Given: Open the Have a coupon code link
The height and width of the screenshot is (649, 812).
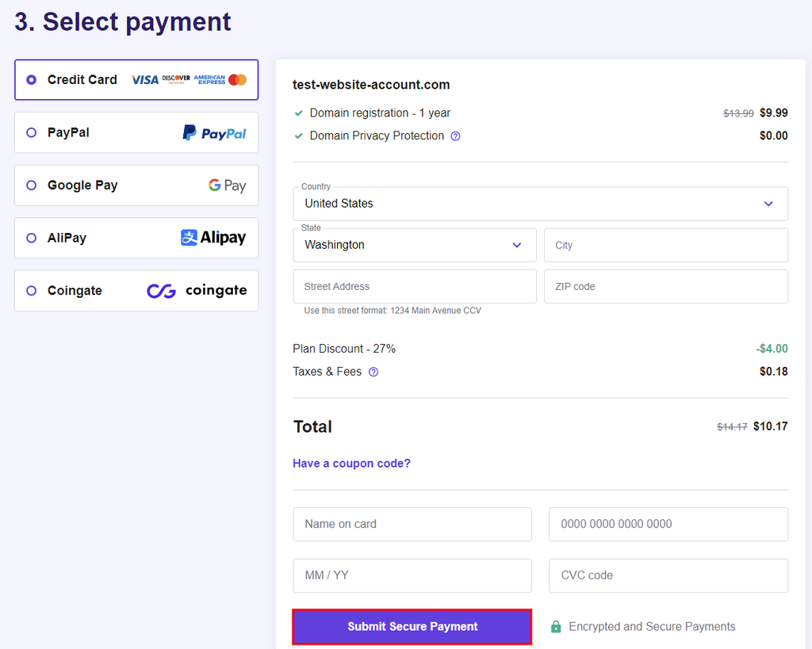Looking at the screenshot, I should 351,464.
